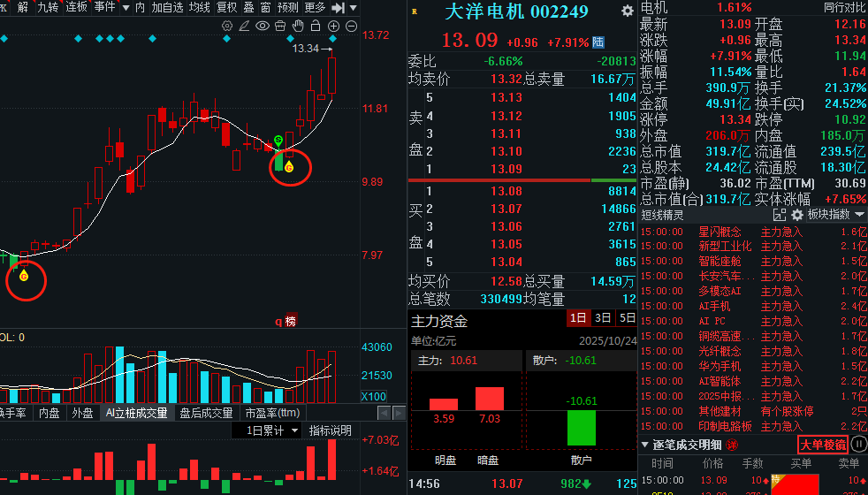
Task: Click the lower-left G marker on chart
Action: (x=24, y=276)
